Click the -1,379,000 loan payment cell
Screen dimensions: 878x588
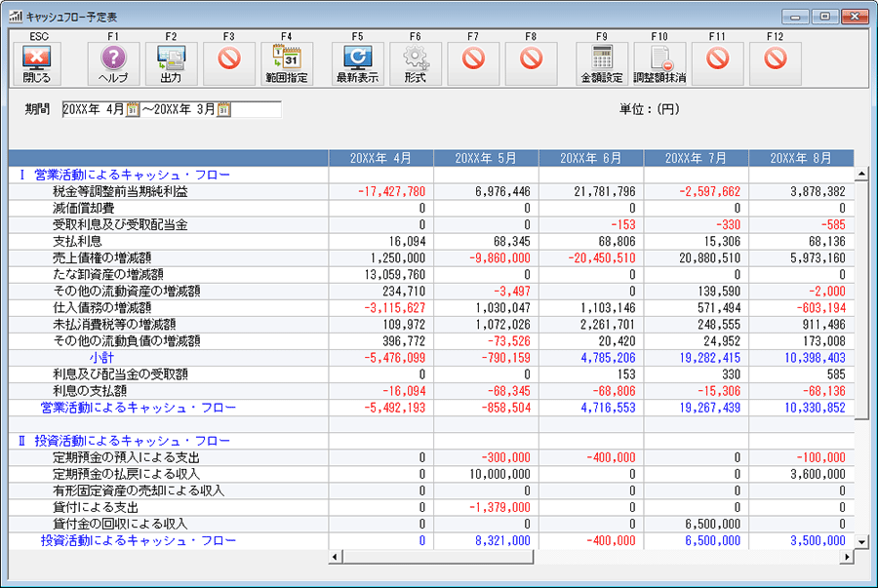tap(486, 507)
